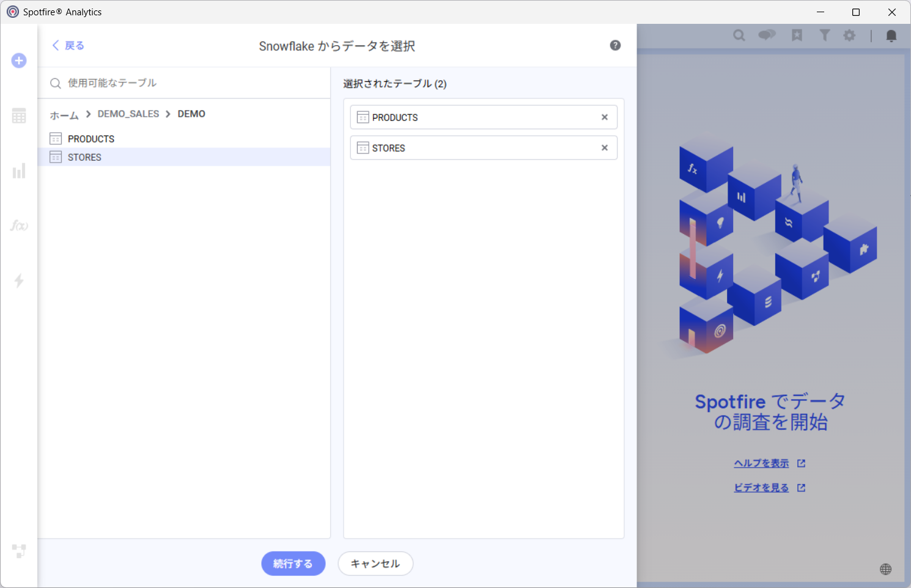Open the notifications bell icon

click(x=891, y=36)
